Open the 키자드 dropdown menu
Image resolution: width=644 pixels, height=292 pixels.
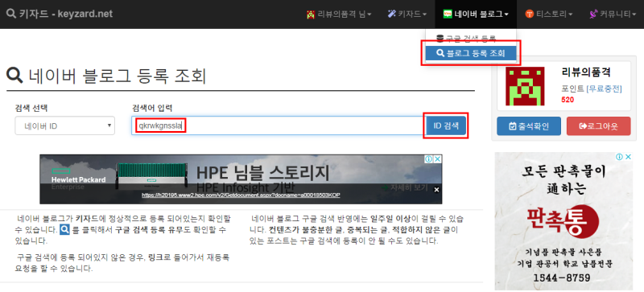(x=407, y=14)
